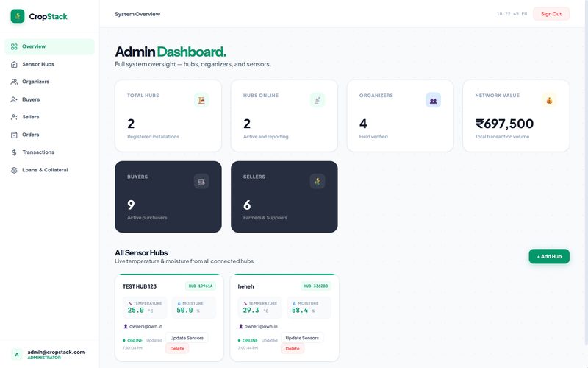Delete the heheh hub
This screenshot has width=588, height=368.
click(x=293, y=348)
